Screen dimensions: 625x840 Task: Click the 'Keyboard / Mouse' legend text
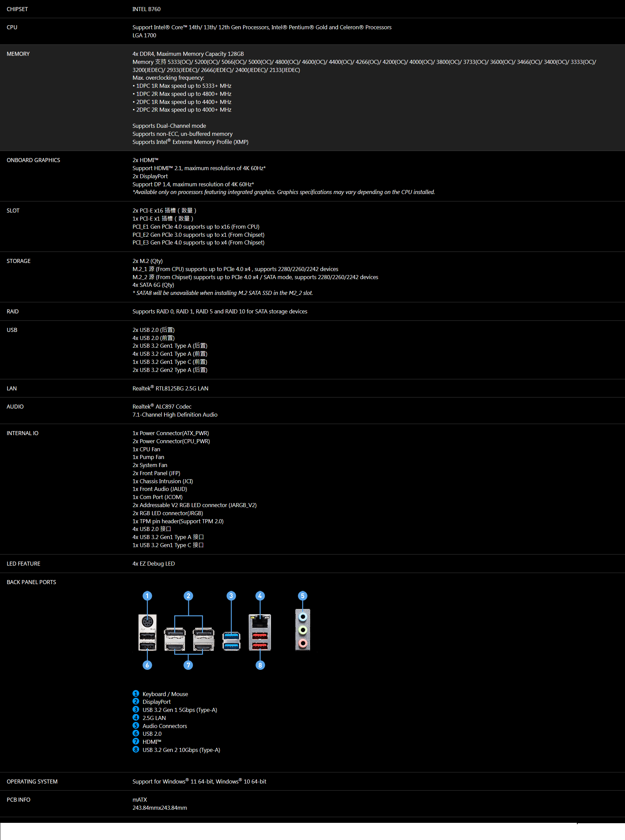point(165,694)
